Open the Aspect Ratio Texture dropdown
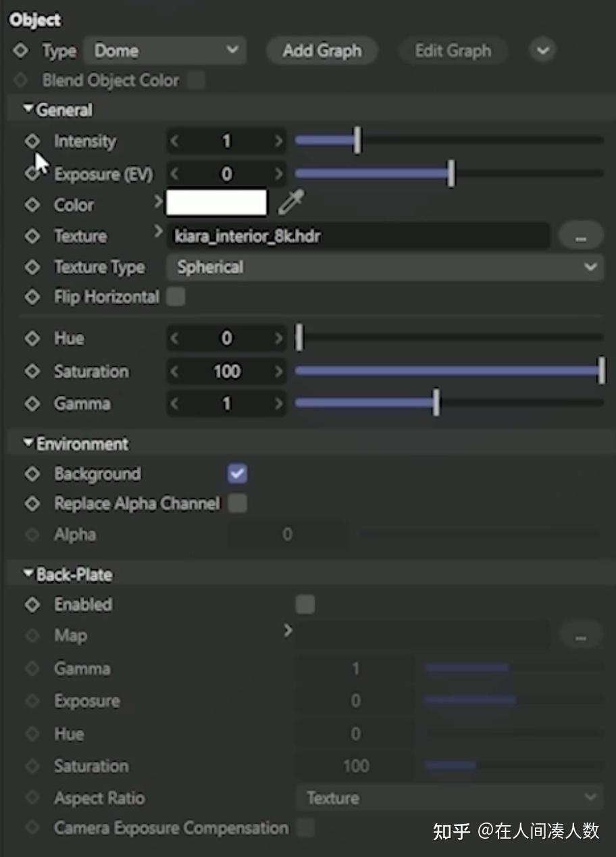Screen dimensions: 616x857 click(x=449, y=798)
